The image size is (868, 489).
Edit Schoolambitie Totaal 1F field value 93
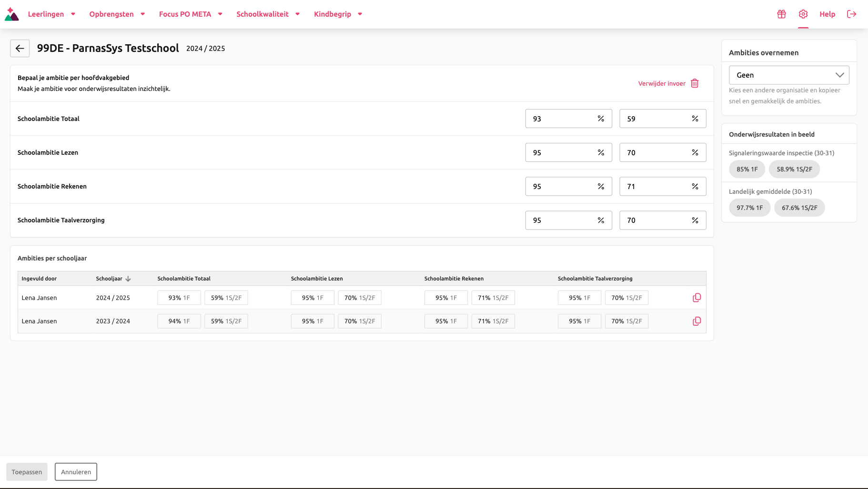click(568, 119)
